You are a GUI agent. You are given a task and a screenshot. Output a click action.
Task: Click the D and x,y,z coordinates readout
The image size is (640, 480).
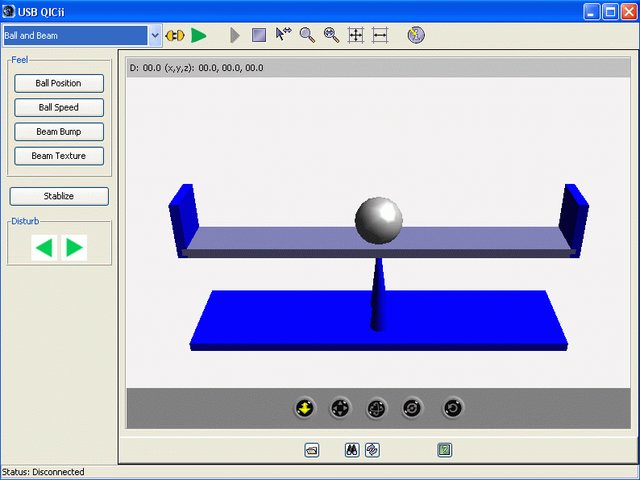point(196,68)
